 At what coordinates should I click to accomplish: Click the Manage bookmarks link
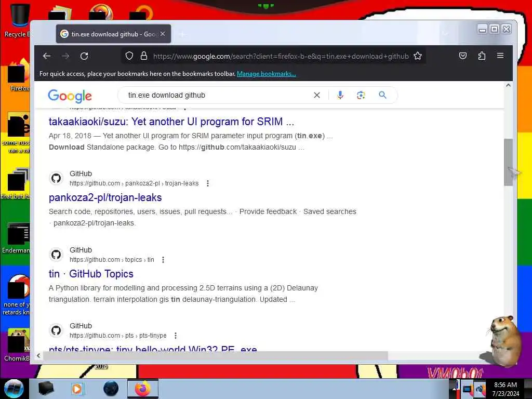click(x=267, y=74)
